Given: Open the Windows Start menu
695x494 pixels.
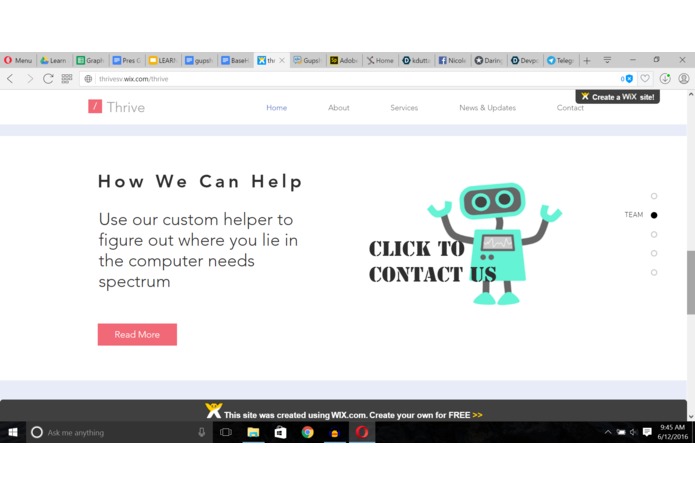Looking at the screenshot, I should click(13, 432).
